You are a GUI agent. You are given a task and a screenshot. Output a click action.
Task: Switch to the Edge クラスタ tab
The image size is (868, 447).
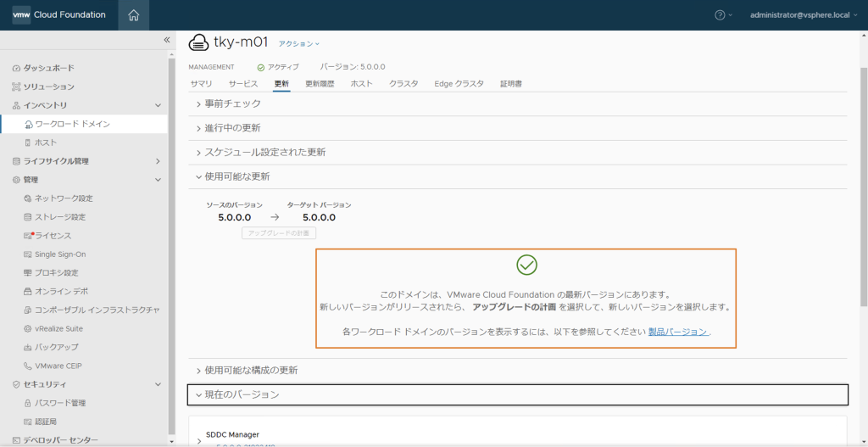tap(459, 84)
